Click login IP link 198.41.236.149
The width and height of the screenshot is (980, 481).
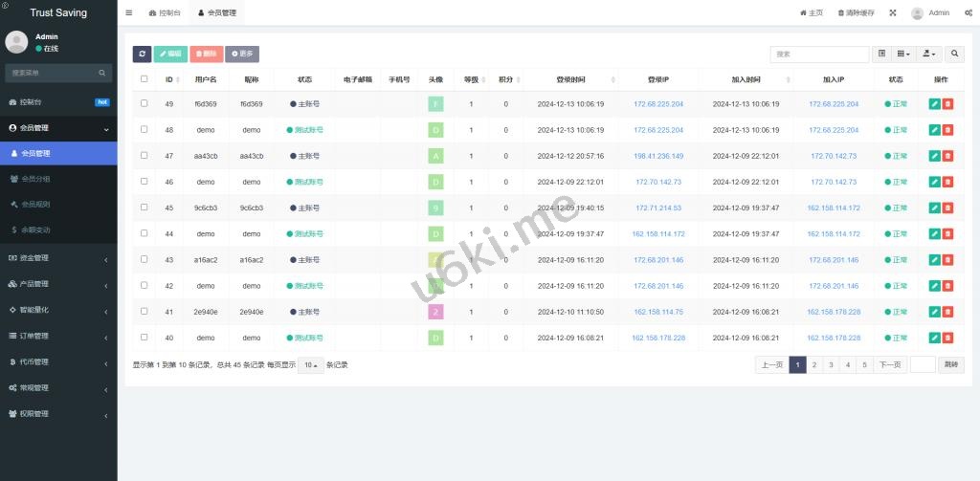pyautogui.click(x=658, y=156)
